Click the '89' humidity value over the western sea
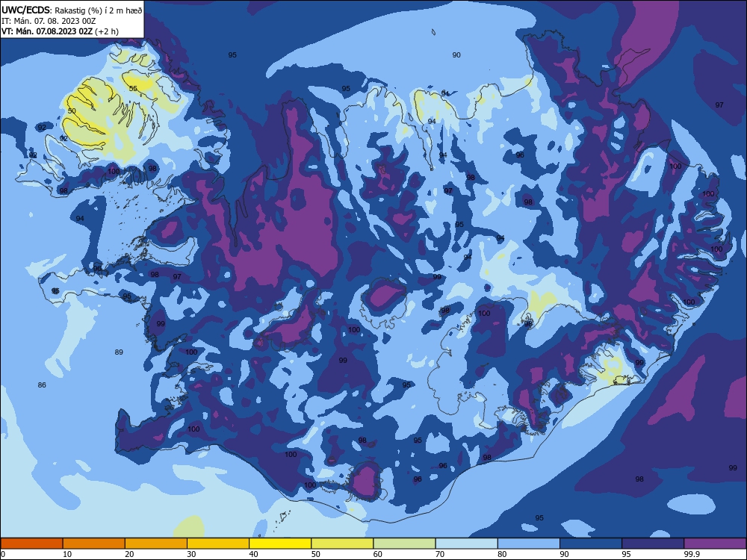The image size is (747, 560). [119, 352]
